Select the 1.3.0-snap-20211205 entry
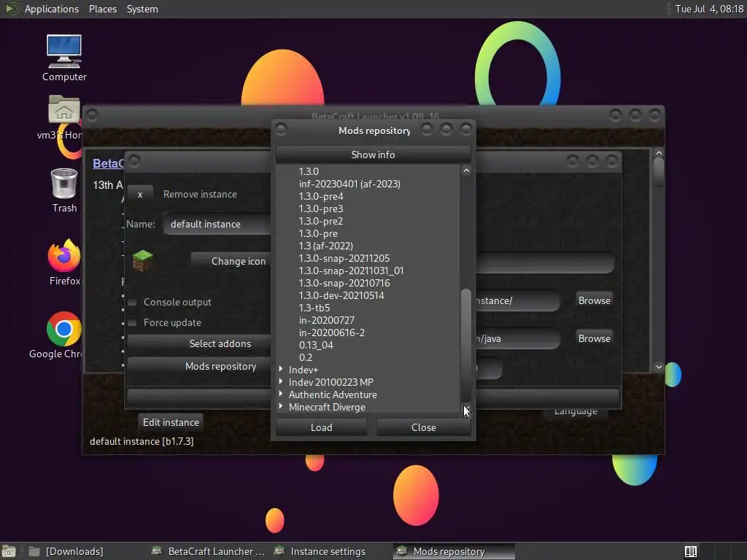Viewport: 747px width, 560px height. (x=344, y=258)
